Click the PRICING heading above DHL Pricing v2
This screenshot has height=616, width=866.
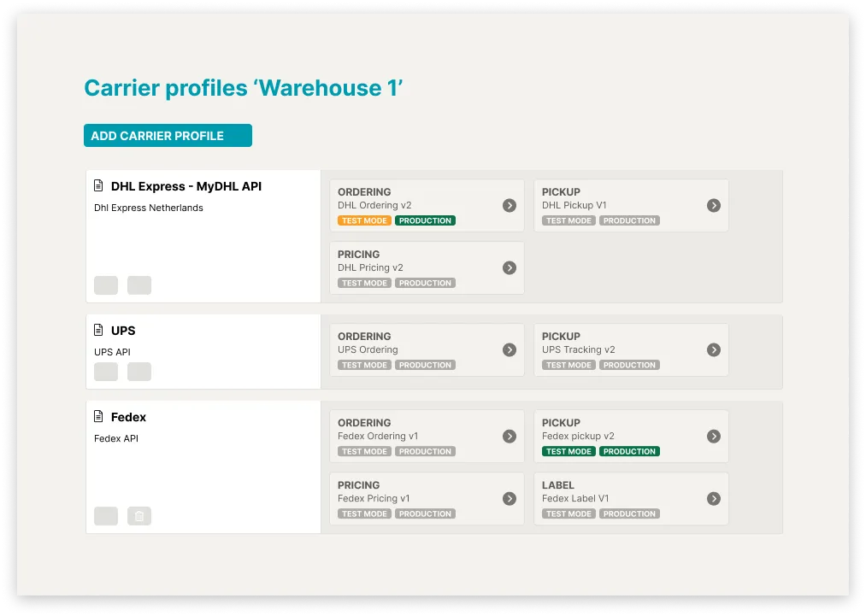358,255
